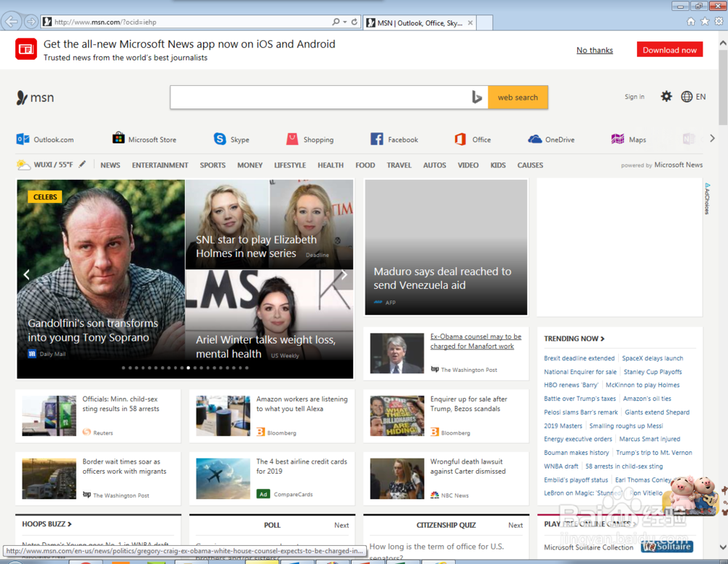Click the globe language icon

pos(687,97)
